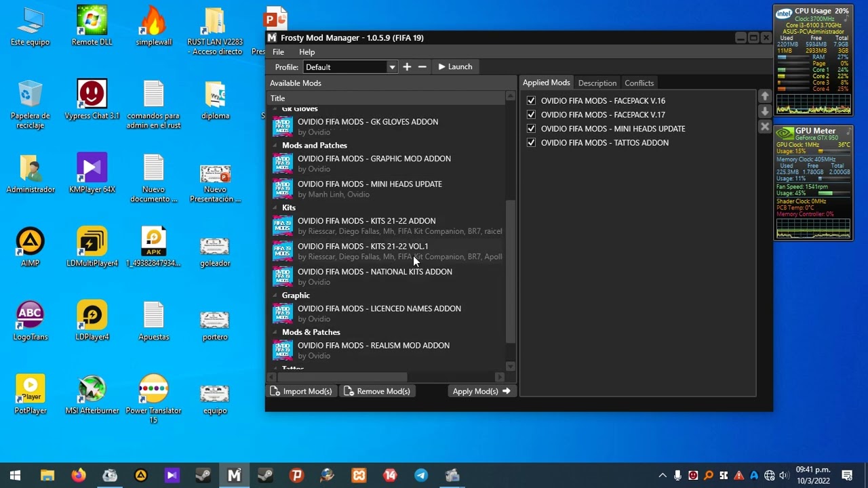
Task: Click the scroll-down arrow of the mods list
Action: pyautogui.click(x=511, y=367)
